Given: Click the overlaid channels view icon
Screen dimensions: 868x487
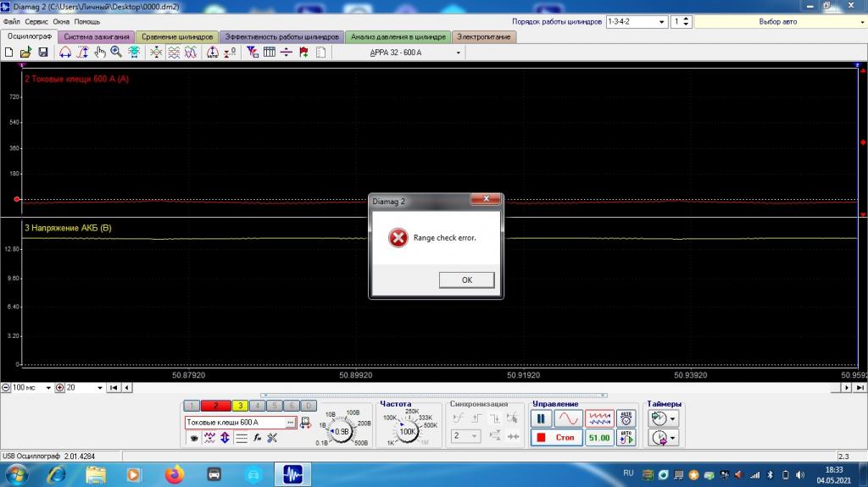Looking at the screenshot, I should (x=157, y=53).
